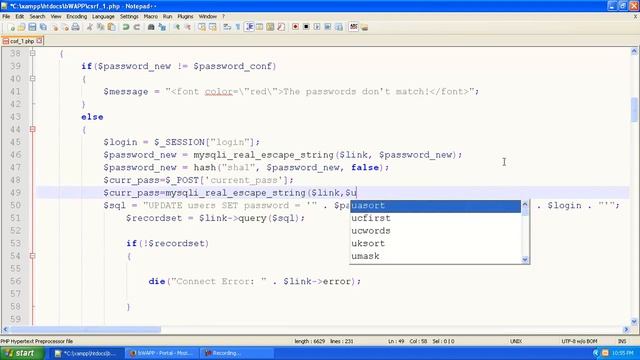640x360 pixels.
Task: Click the editor vertical scrollbar thumb
Action: (x=634, y=109)
